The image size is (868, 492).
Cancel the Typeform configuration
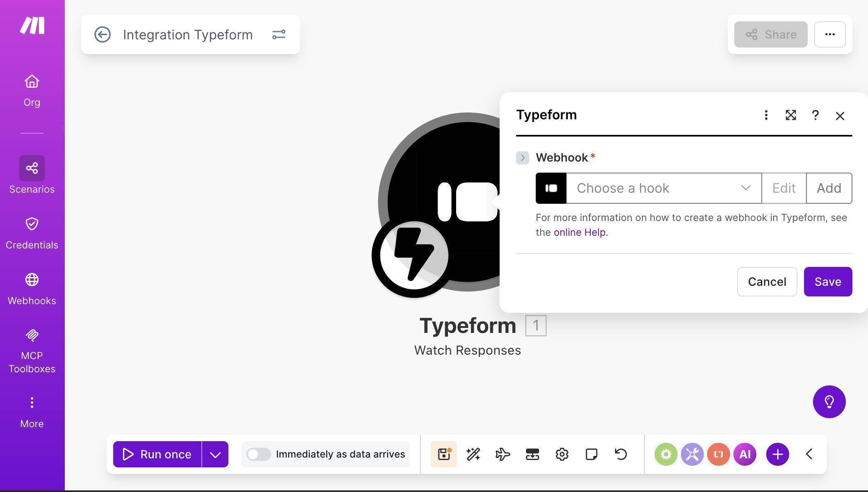767,282
